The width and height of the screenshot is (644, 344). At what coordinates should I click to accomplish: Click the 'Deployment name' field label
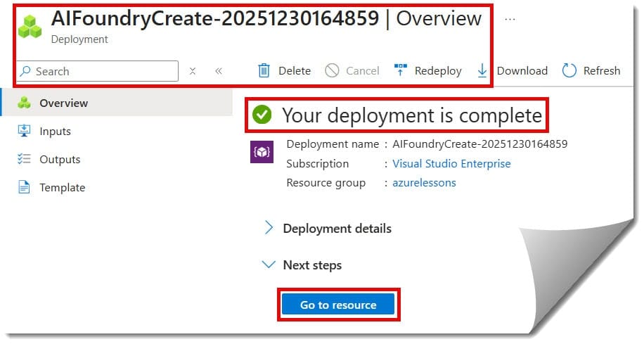pos(333,144)
